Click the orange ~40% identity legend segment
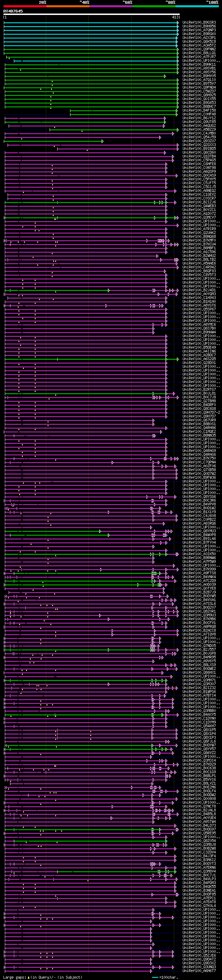 click(x=68, y=6)
